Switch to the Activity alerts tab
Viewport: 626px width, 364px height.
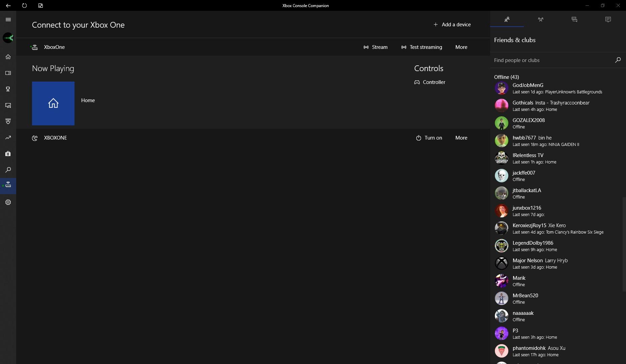click(x=608, y=20)
